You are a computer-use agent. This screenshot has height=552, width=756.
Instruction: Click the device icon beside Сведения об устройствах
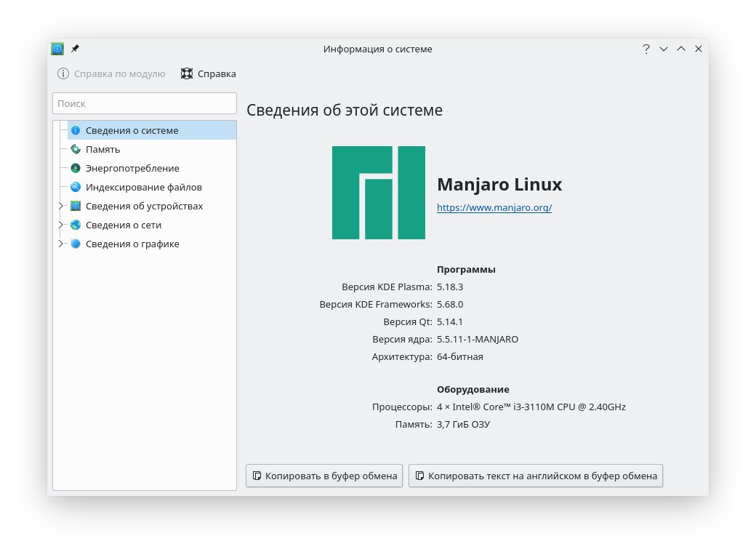(x=76, y=206)
